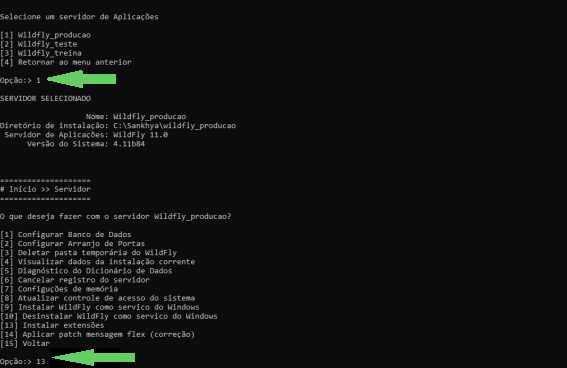The width and height of the screenshot is (567, 368).
Task: Click '[14] Aplicar patch mensagem flex (correção)'
Action: [x=98, y=334]
